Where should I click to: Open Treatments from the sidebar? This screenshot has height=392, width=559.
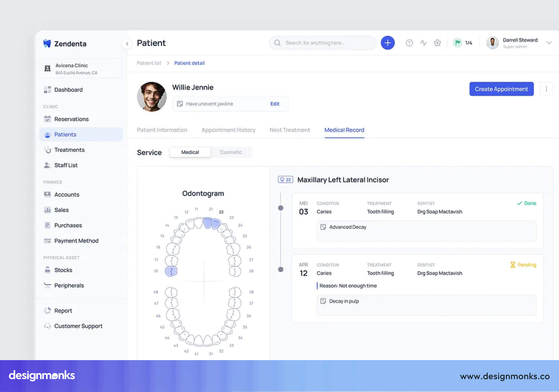81,150
